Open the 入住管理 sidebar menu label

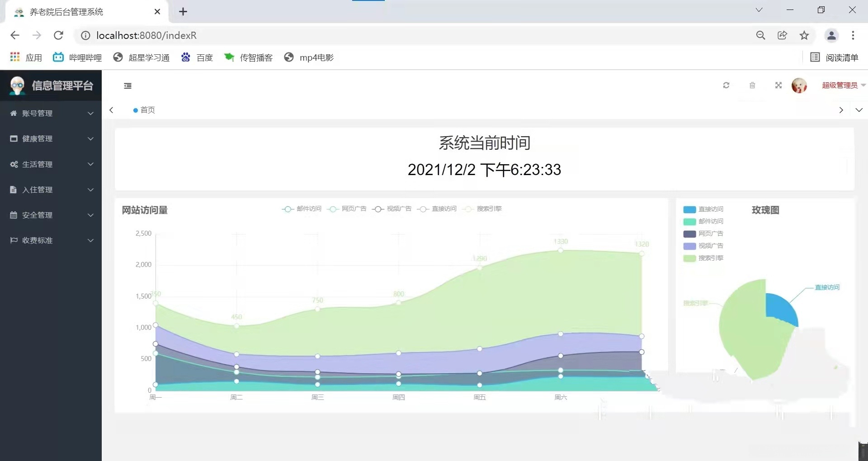[x=38, y=190]
